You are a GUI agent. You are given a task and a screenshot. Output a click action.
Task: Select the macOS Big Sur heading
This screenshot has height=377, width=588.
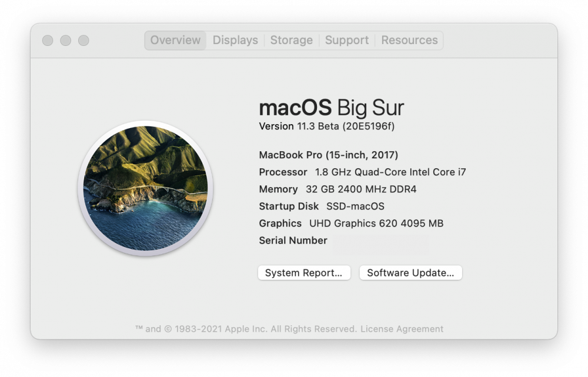click(x=332, y=108)
